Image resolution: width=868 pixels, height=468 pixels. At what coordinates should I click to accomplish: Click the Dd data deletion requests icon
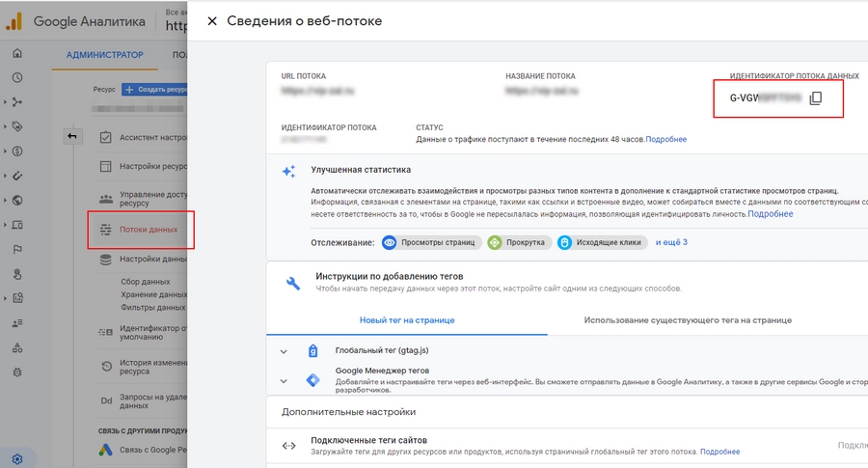[106, 400]
